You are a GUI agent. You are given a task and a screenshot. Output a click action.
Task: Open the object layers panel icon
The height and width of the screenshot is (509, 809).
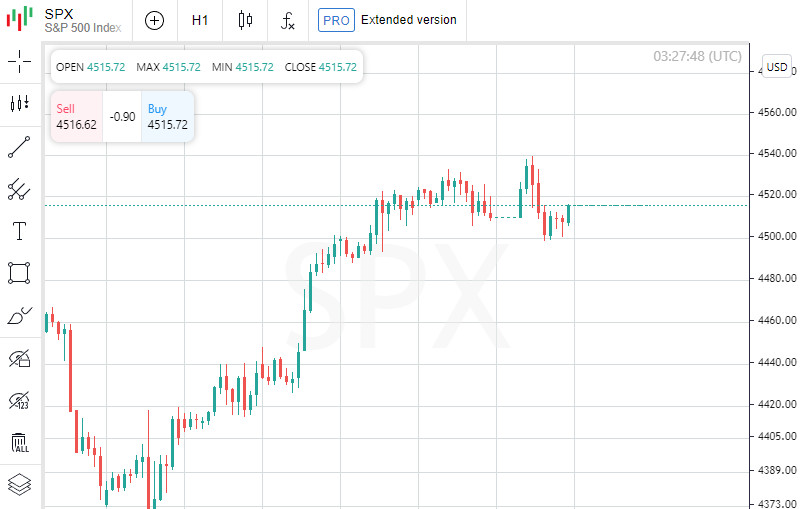point(19,485)
